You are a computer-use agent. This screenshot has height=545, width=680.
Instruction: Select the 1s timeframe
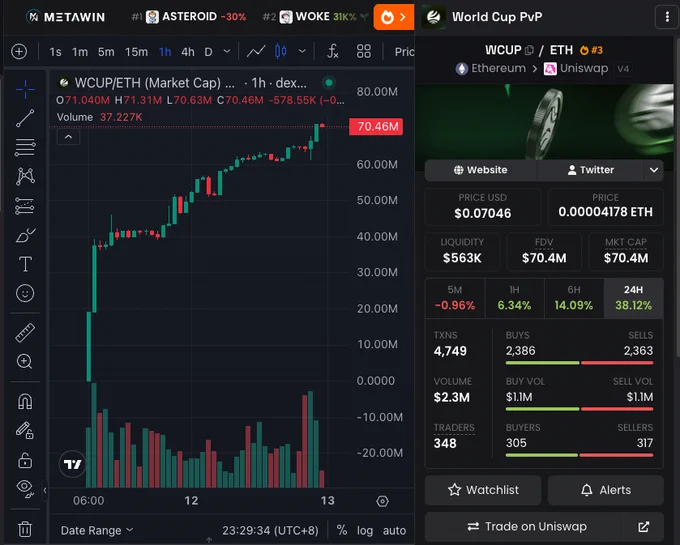(x=55, y=52)
